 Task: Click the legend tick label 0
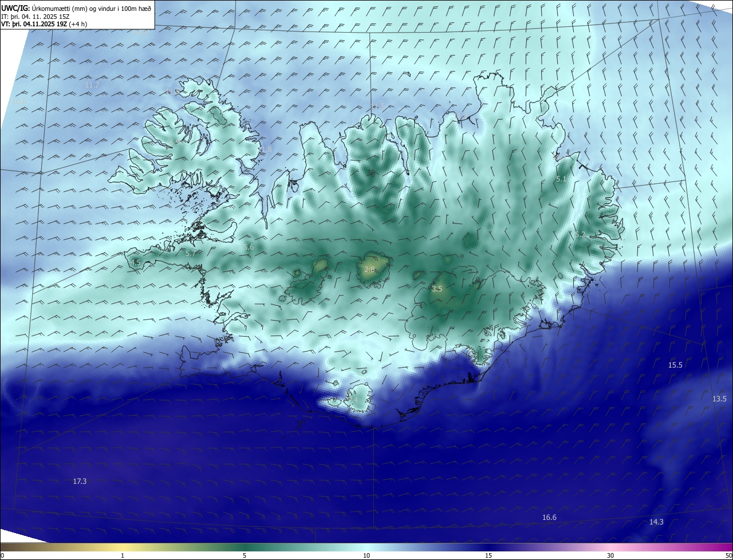[2, 555]
